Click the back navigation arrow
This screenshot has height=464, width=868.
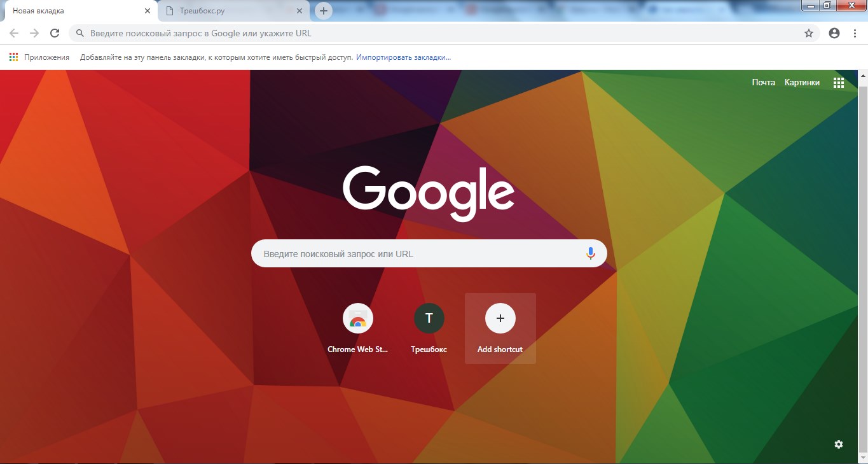point(14,33)
